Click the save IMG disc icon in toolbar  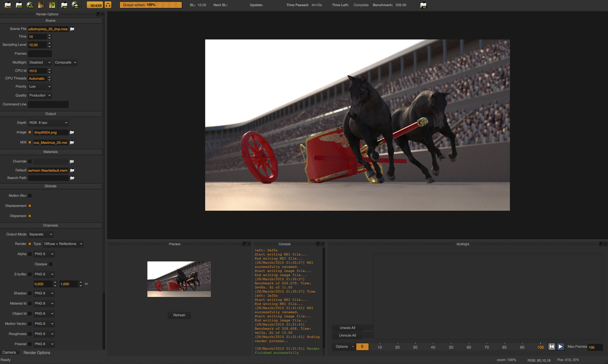click(x=76, y=5)
